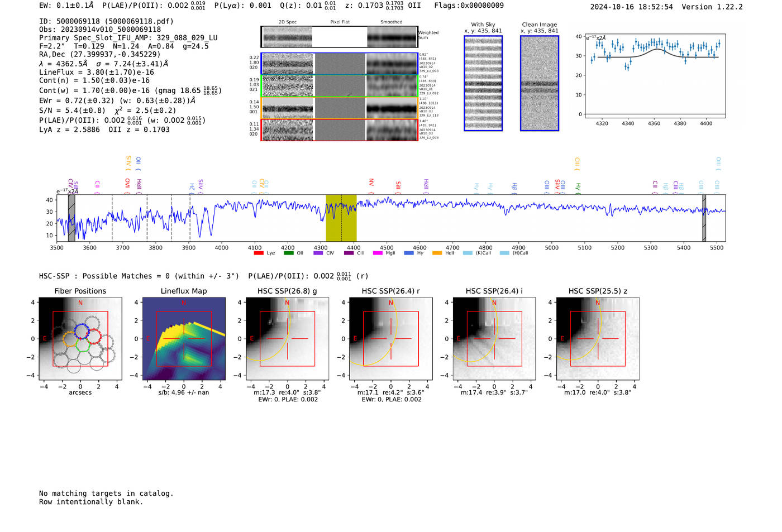The height and width of the screenshot is (532, 782).
Task: Select the blue-bordered fiber spectrum row
Action: pyautogui.click(x=340, y=64)
